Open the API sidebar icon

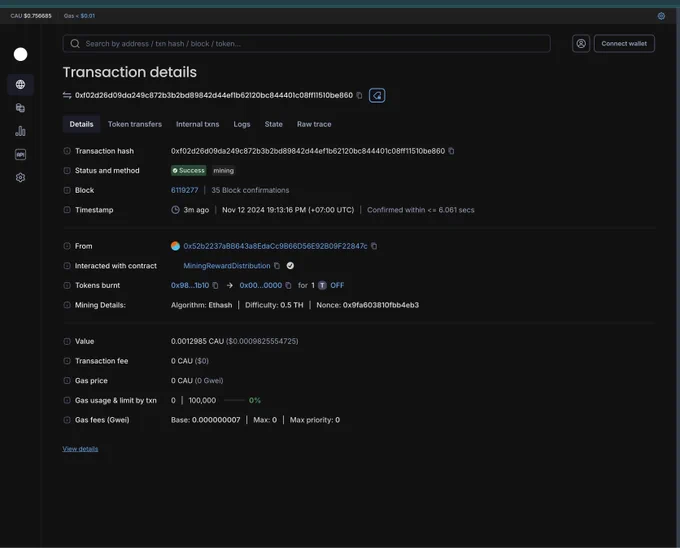click(x=20, y=154)
